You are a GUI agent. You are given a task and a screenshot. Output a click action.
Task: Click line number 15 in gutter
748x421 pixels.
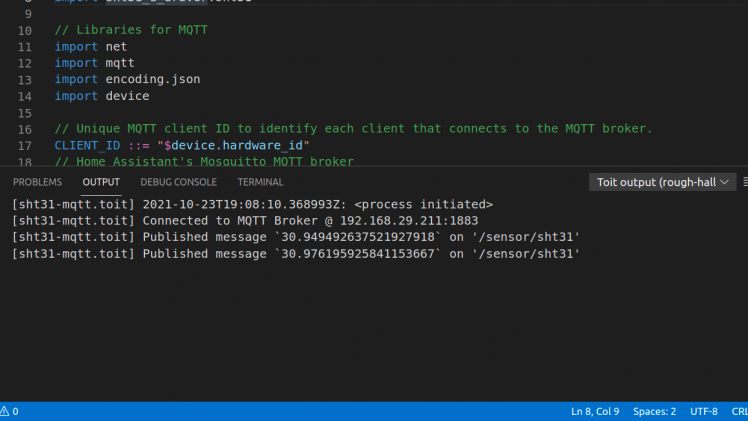[x=24, y=113]
